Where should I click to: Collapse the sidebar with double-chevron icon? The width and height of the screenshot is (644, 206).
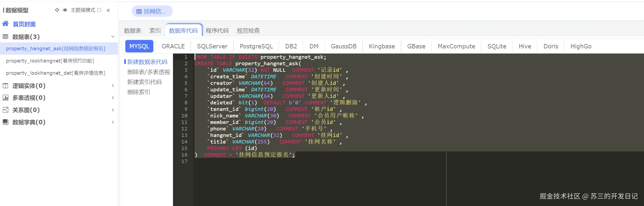pyautogui.click(x=108, y=10)
